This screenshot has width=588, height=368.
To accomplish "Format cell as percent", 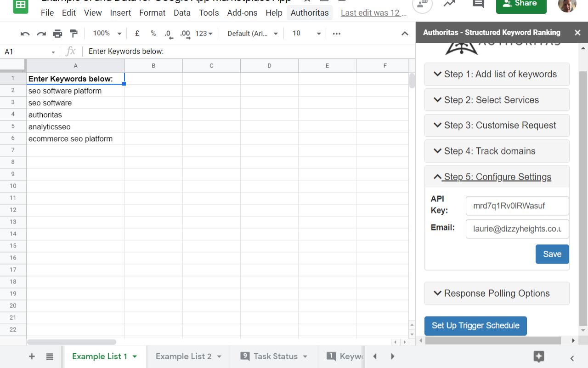I will pyautogui.click(x=153, y=34).
